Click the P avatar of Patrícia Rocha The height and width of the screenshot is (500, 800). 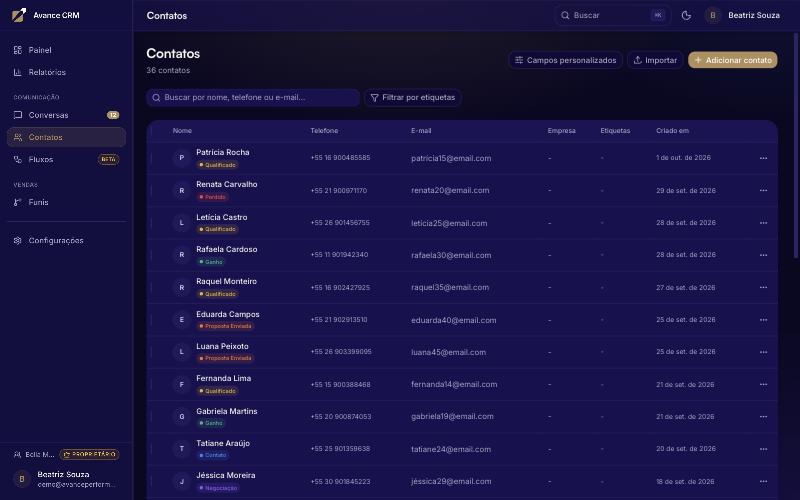(x=182, y=158)
